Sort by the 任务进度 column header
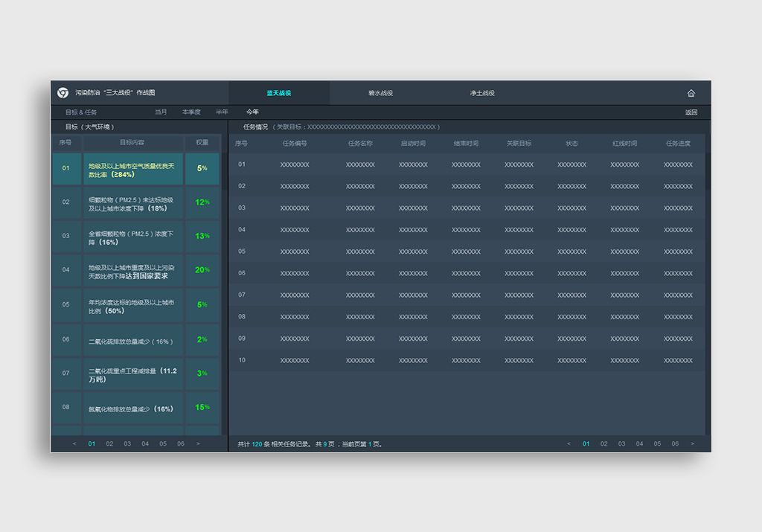 coord(677,143)
